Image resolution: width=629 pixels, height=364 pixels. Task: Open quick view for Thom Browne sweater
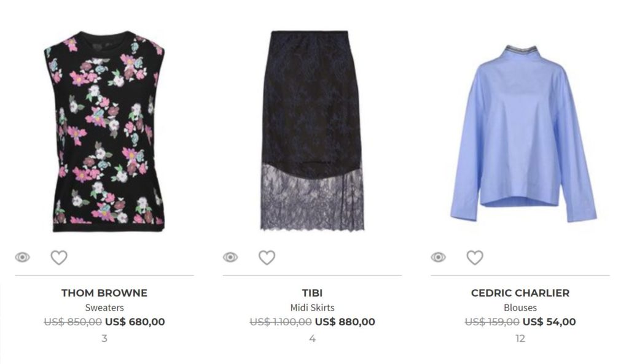(23, 257)
